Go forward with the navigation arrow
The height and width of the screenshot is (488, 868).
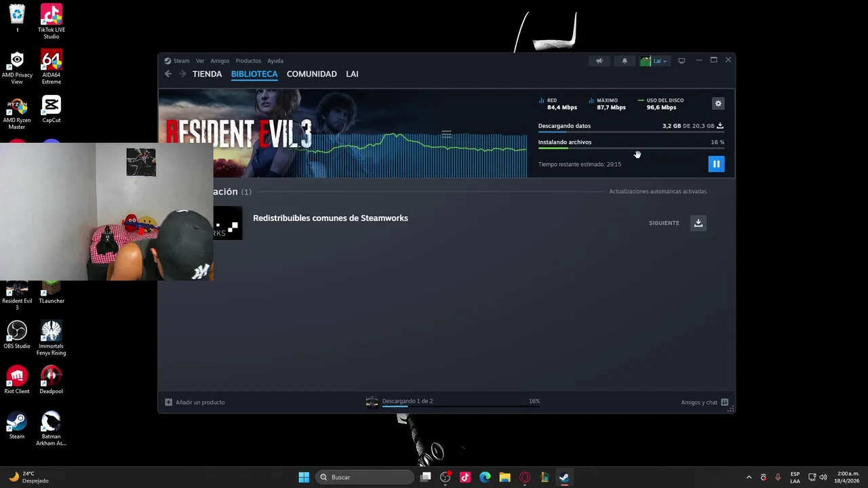[x=182, y=74]
